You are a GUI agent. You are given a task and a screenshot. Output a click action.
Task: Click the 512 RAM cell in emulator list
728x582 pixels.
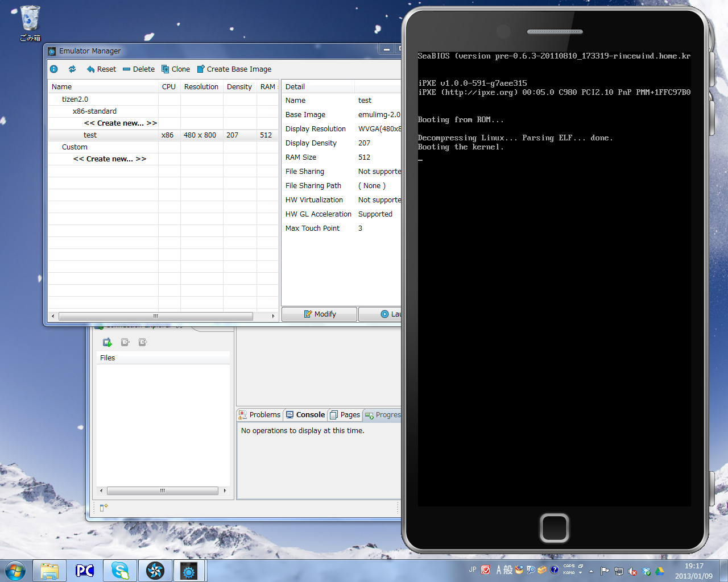(266, 135)
